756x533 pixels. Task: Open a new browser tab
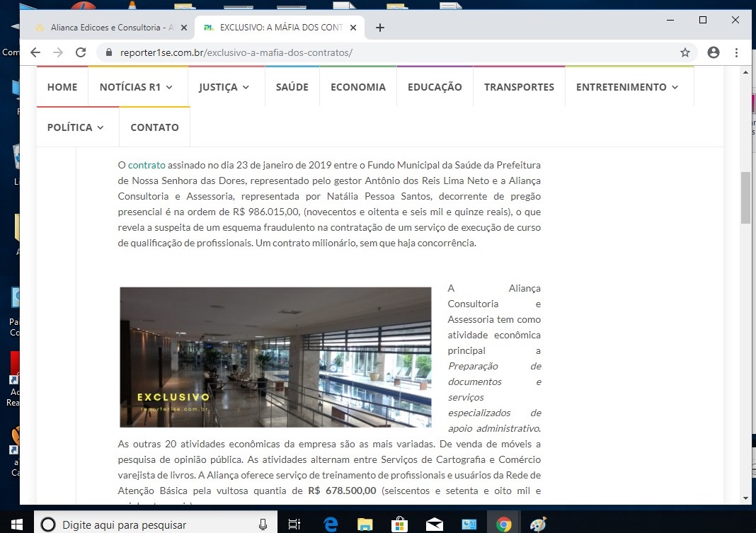380,28
